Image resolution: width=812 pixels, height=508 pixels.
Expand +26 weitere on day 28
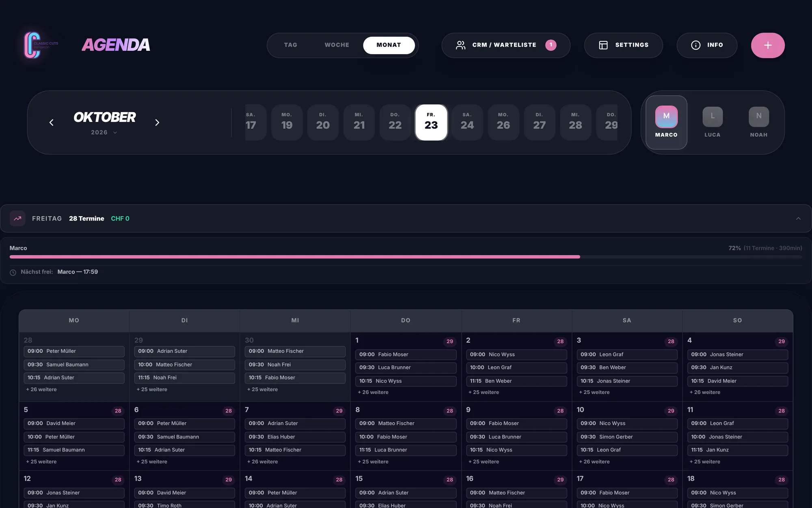(41, 389)
